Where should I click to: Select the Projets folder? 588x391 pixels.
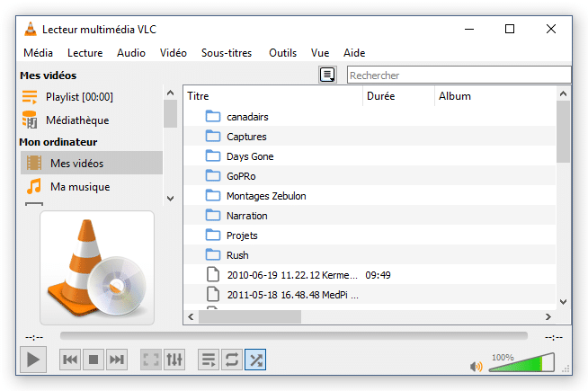(x=370, y=235)
